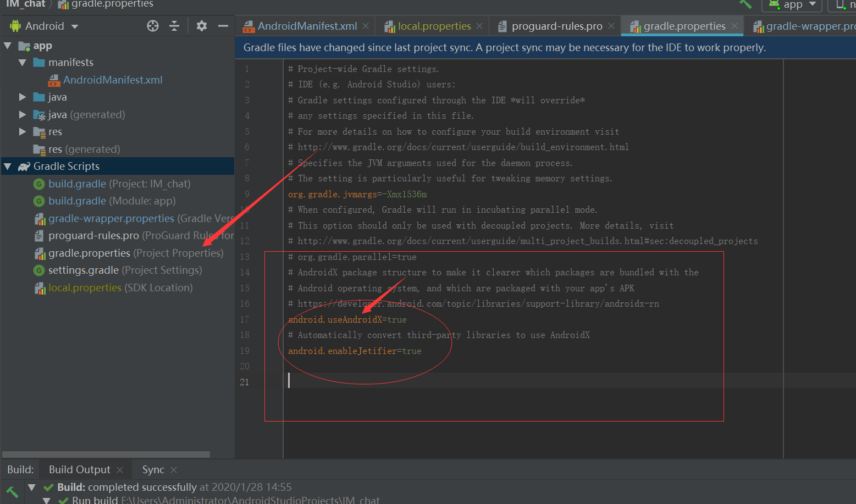
Task: Click the Select Opened File crosshair icon
Action: [x=152, y=25]
